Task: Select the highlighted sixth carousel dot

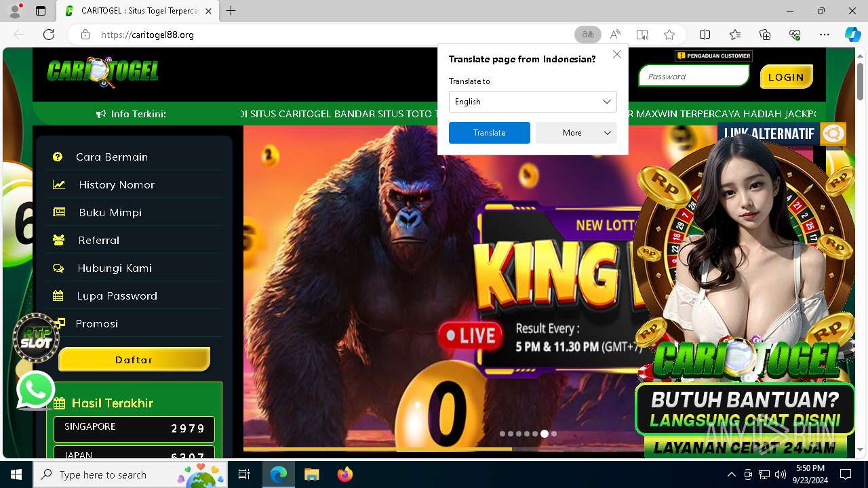Action: click(x=545, y=433)
